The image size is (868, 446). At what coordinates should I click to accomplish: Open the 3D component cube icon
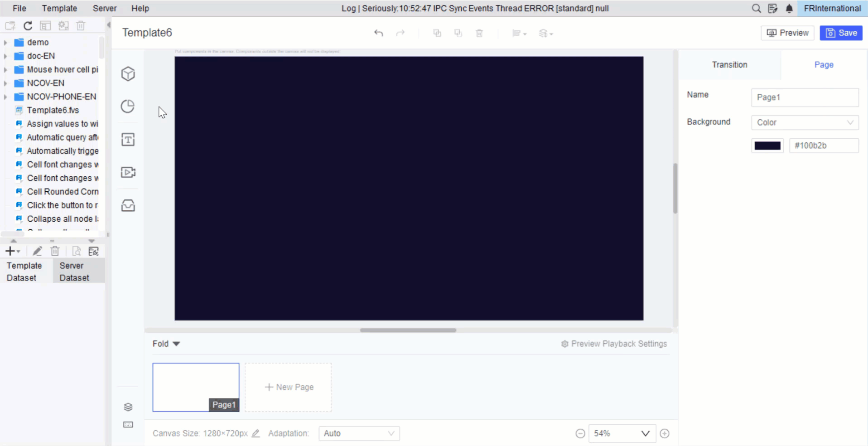click(128, 74)
